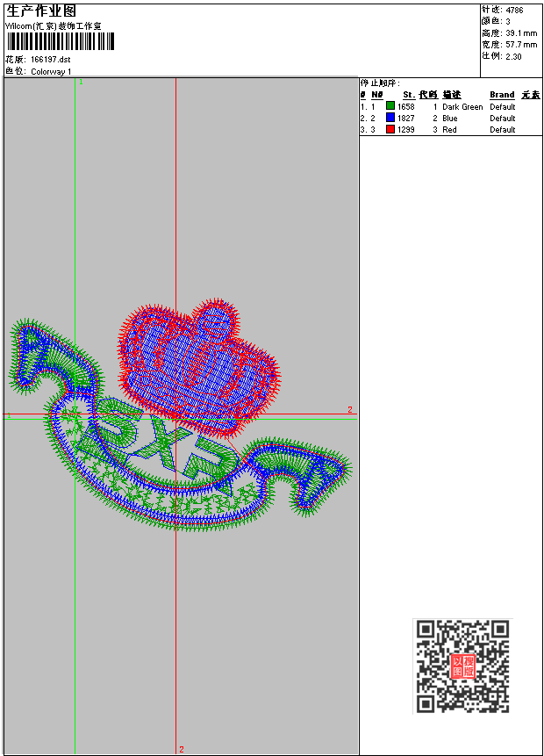
Task: Select stitch count 1299 in row 3
Action: (x=405, y=130)
